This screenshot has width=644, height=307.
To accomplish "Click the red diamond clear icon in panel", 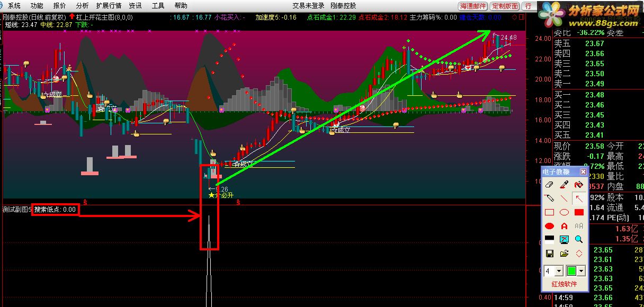I will click(x=579, y=253).
